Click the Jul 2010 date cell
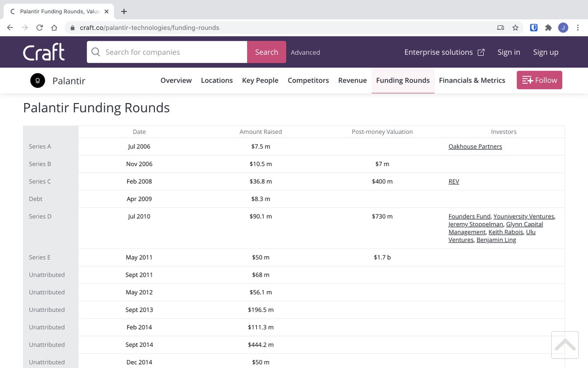The width and height of the screenshot is (588, 368). tap(139, 216)
